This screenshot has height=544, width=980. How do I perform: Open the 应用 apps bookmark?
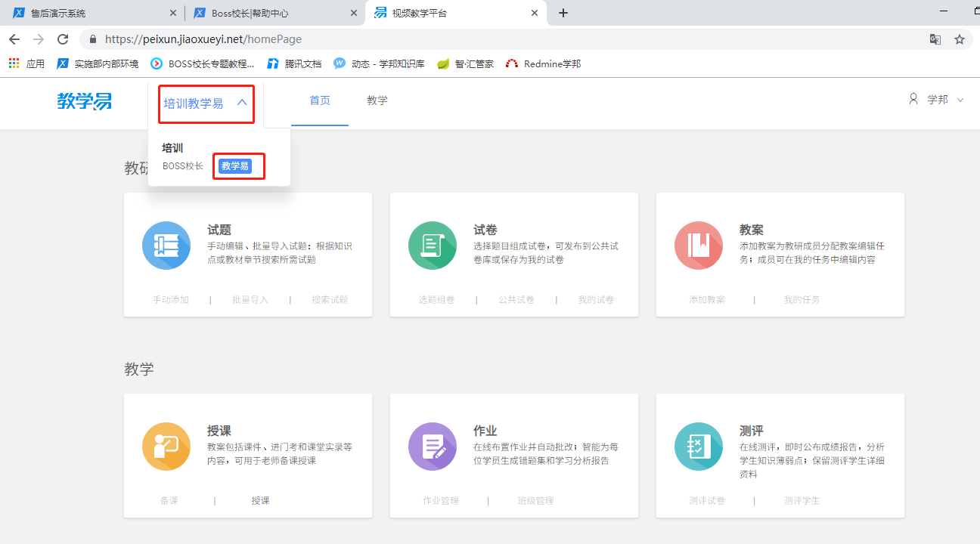coord(26,64)
